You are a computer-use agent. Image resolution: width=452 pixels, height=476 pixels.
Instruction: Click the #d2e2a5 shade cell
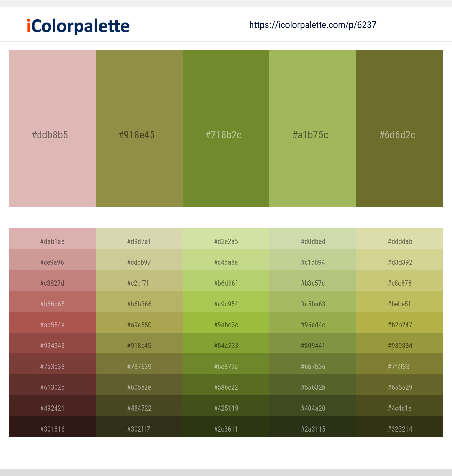coord(225,241)
